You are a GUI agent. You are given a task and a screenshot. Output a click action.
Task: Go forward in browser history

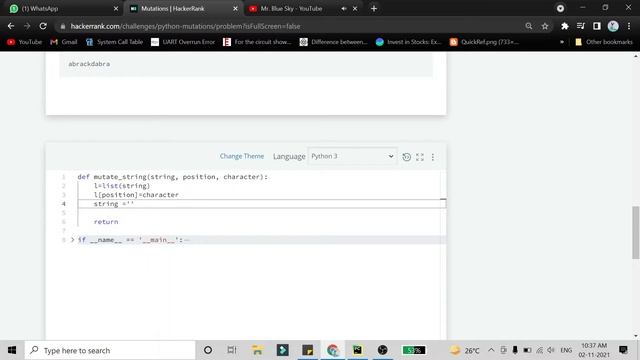pos(27,26)
